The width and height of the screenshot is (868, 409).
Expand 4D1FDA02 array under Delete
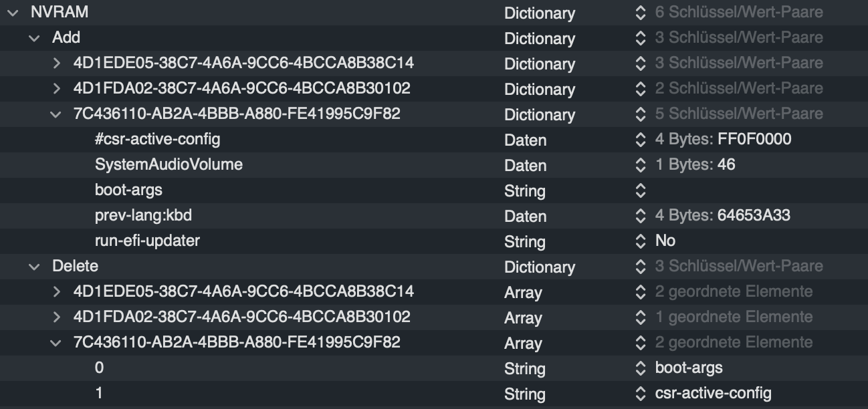tap(56, 317)
